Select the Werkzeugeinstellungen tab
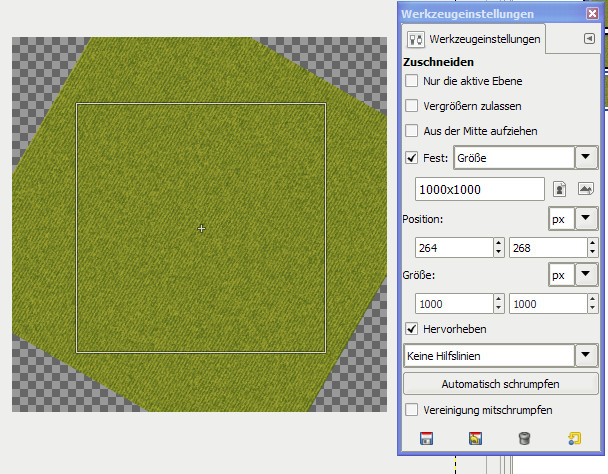The image size is (608, 474). (476, 40)
